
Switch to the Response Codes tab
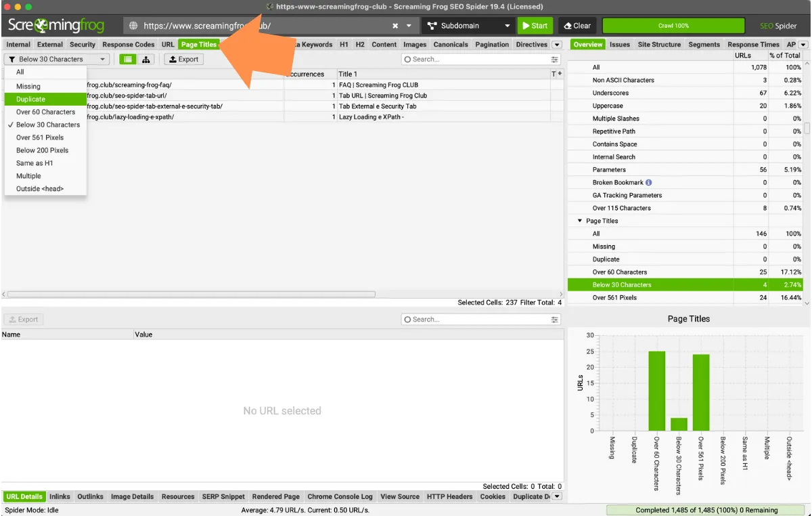128,45
